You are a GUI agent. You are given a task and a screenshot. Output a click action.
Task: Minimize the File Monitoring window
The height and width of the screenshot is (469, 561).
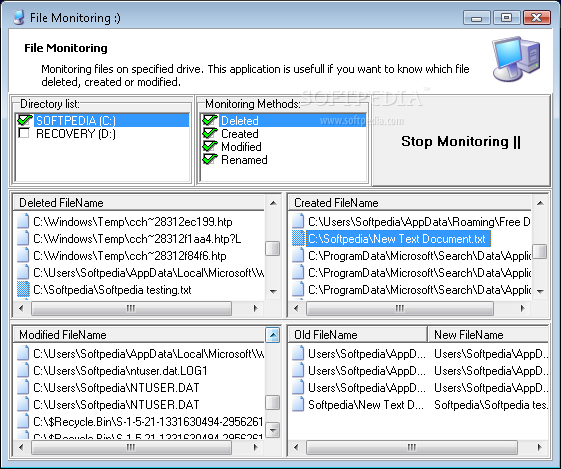click(476, 18)
